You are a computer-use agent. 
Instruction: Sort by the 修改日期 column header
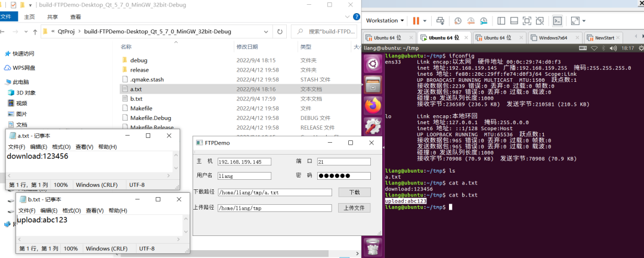[247, 47]
